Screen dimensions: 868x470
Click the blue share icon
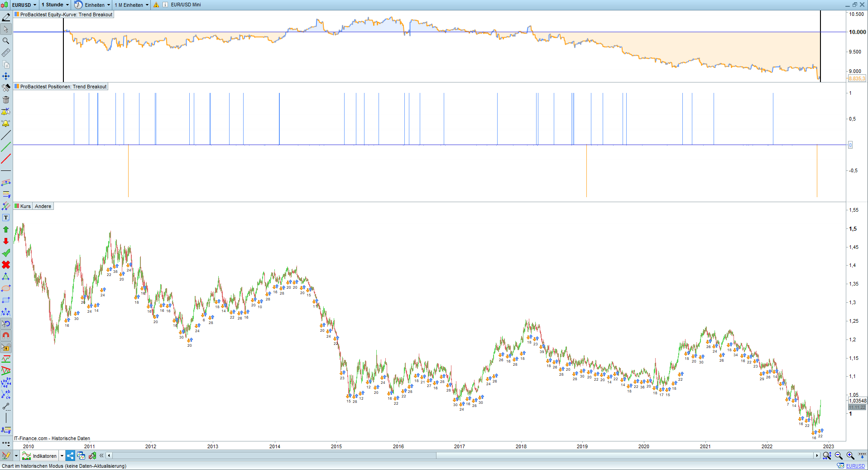(70, 455)
